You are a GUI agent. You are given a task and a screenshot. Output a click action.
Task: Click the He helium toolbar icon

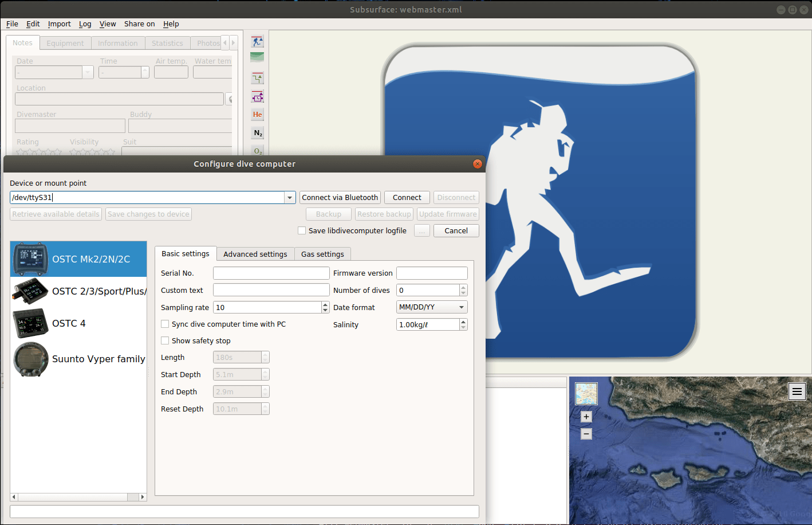[x=258, y=115]
